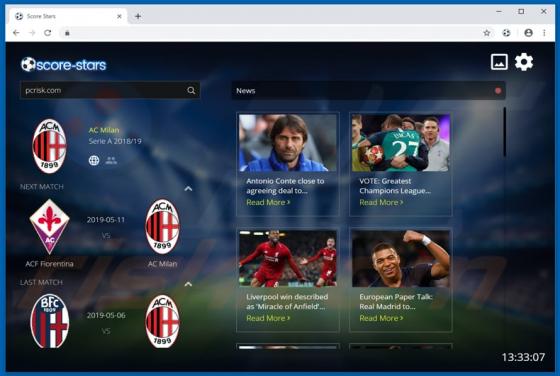
Task: Click the news panel vertical scrollbar
Action: tap(505, 132)
